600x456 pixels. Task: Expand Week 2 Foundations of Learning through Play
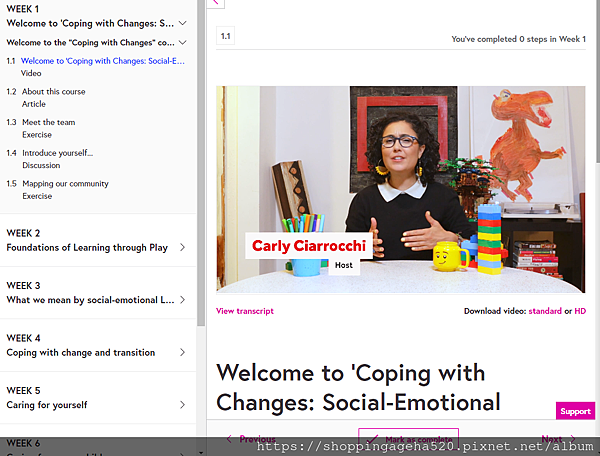183,248
